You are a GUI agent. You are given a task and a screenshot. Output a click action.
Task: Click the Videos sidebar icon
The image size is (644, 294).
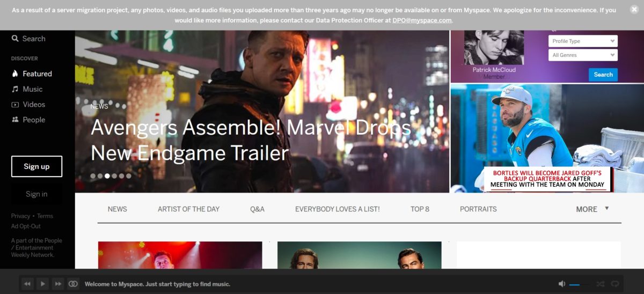click(15, 105)
